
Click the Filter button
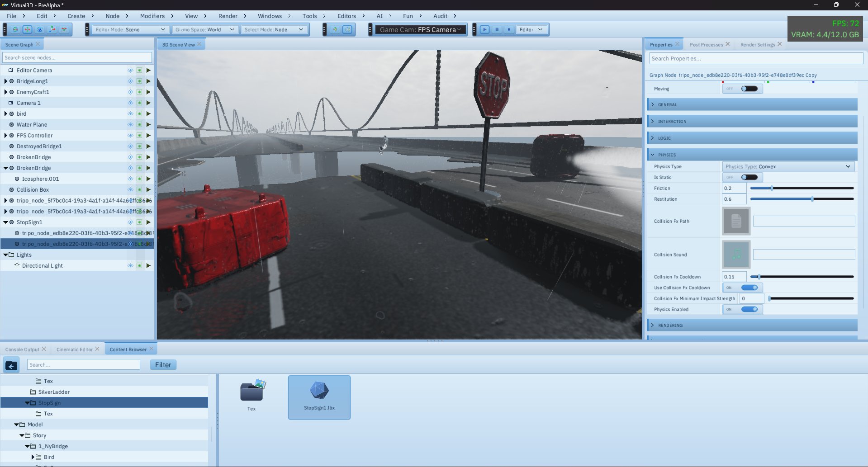163,365
